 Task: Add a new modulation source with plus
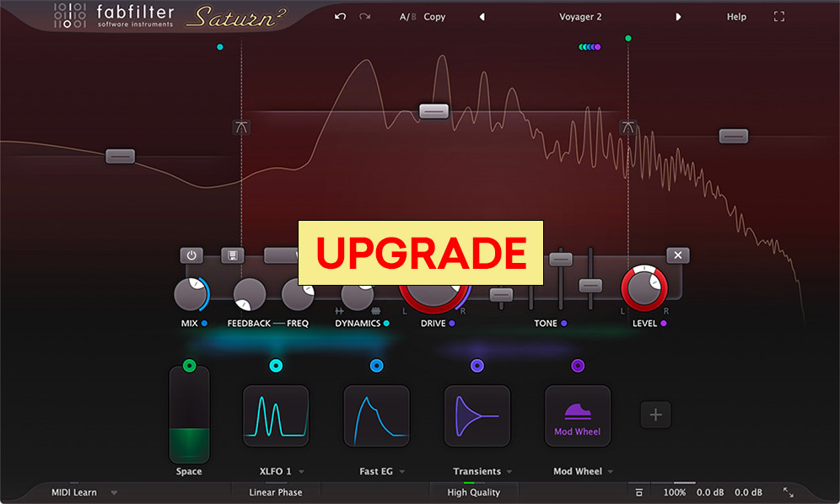point(656,415)
